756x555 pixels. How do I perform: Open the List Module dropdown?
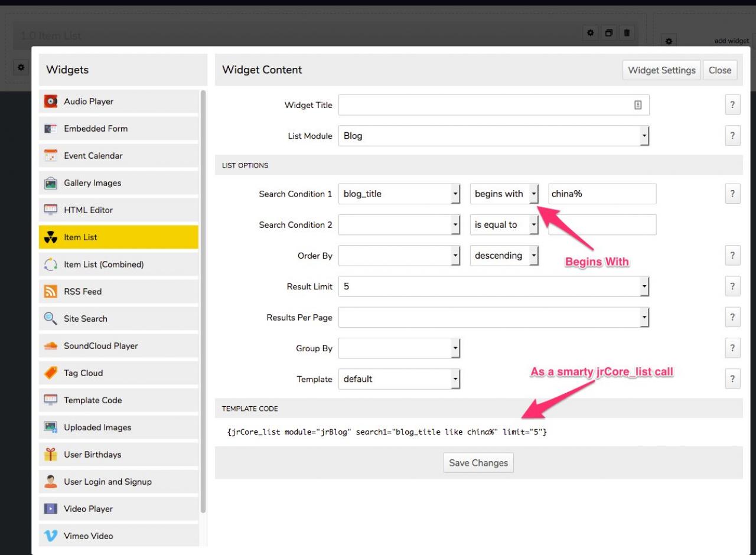(494, 136)
